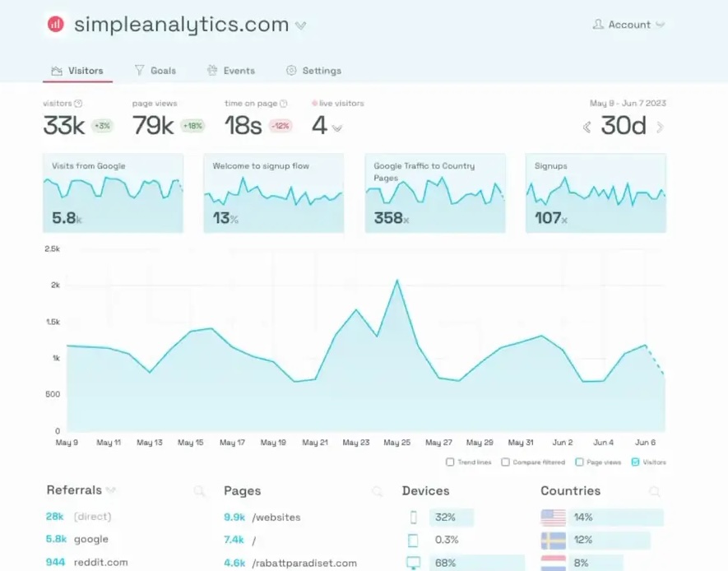Click the 0.3% tablet device value
The width and height of the screenshot is (728, 571).
click(x=447, y=540)
